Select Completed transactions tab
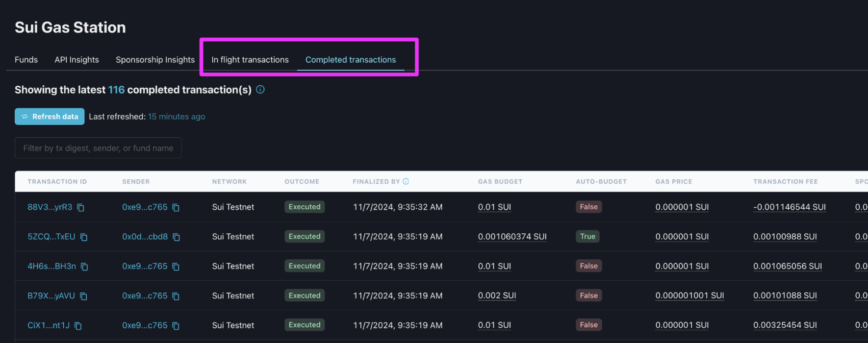Image resolution: width=868 pixels, height=343 pixels. point(351,60)
